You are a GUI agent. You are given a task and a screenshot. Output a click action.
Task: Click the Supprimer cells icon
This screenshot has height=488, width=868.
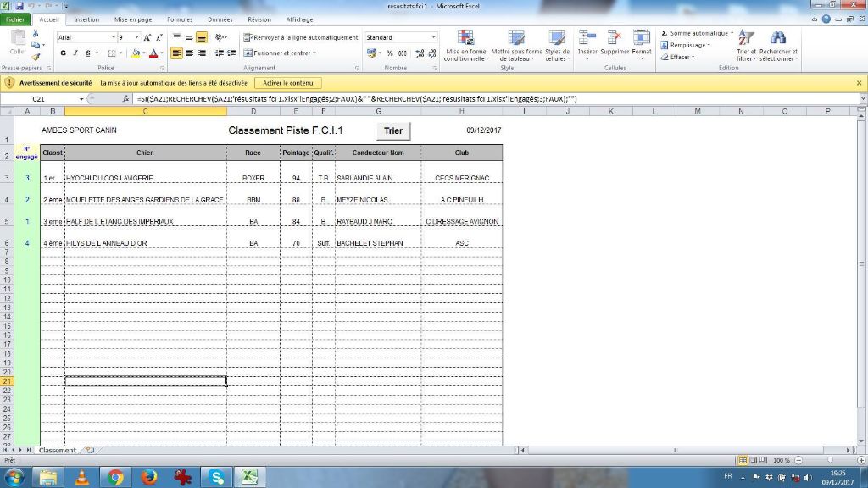pos(615,38)
